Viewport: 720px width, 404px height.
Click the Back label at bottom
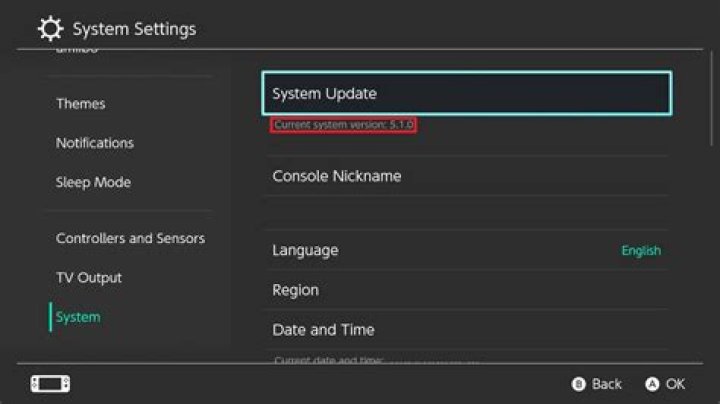606,384
